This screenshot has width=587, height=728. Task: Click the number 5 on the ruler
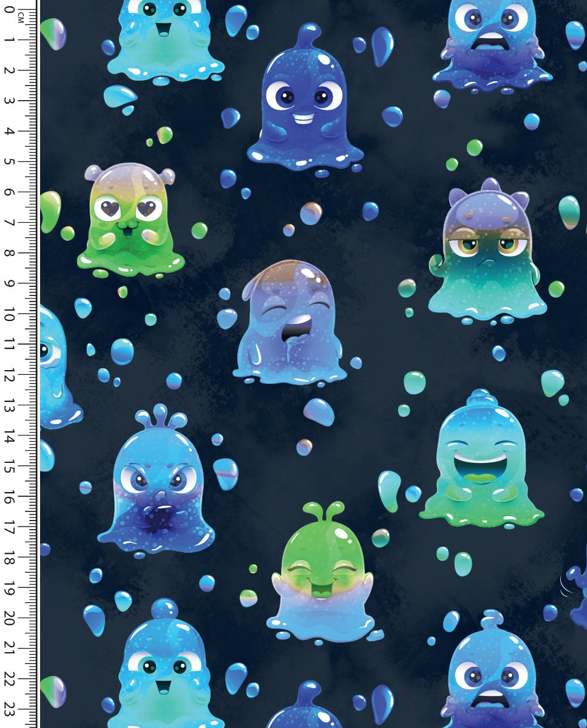(10, 161)
